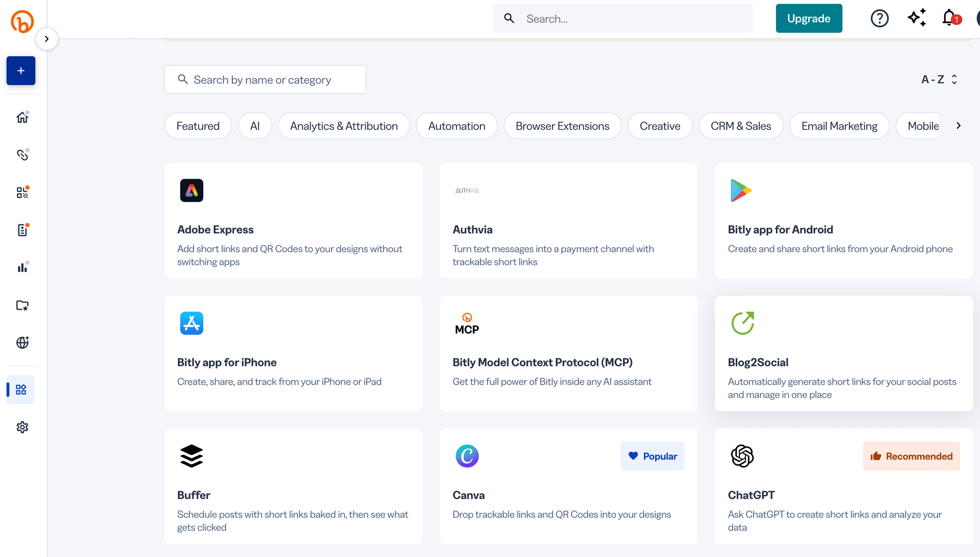Click Authvia description about payment channel

click(553, 255)
